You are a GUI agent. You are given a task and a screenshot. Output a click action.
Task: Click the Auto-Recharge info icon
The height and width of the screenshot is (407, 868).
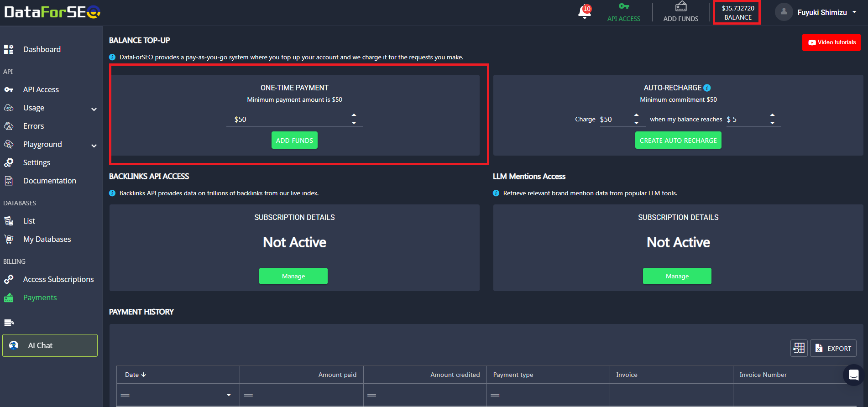(707, 88)
